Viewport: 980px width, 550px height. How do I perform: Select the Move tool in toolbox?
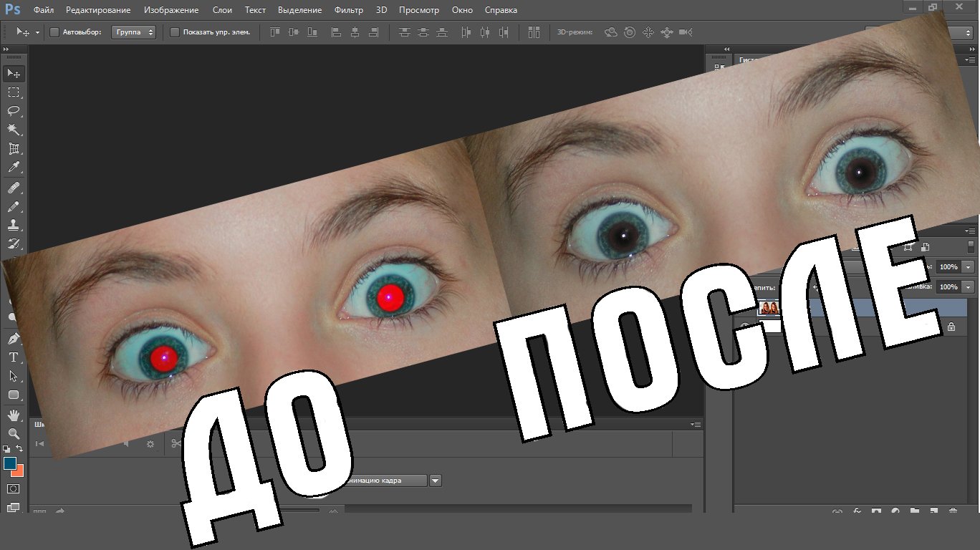point(14,74)
